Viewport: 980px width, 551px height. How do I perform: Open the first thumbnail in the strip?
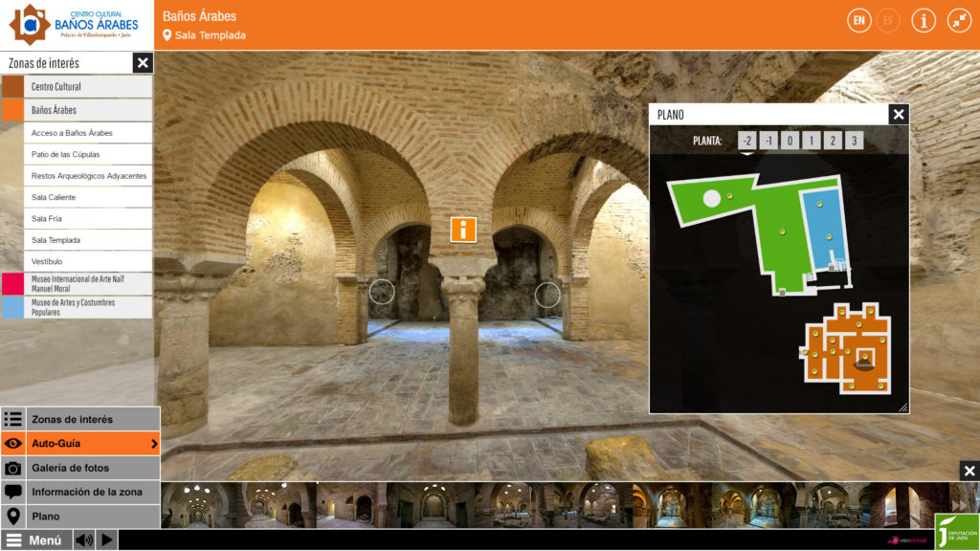point(199,505)
